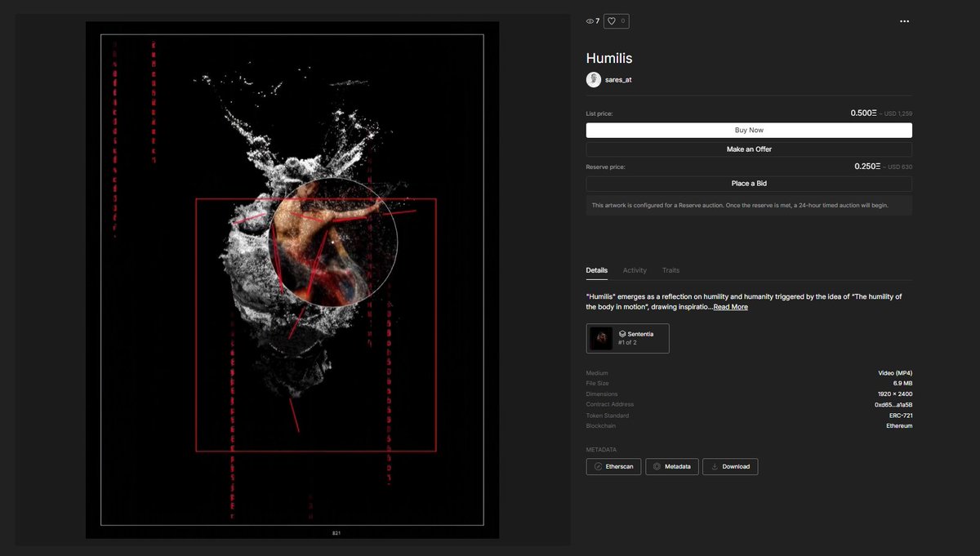Switch to the Activity tab
This screenshot has width=980, height=556.
click(x=635, y=270)
